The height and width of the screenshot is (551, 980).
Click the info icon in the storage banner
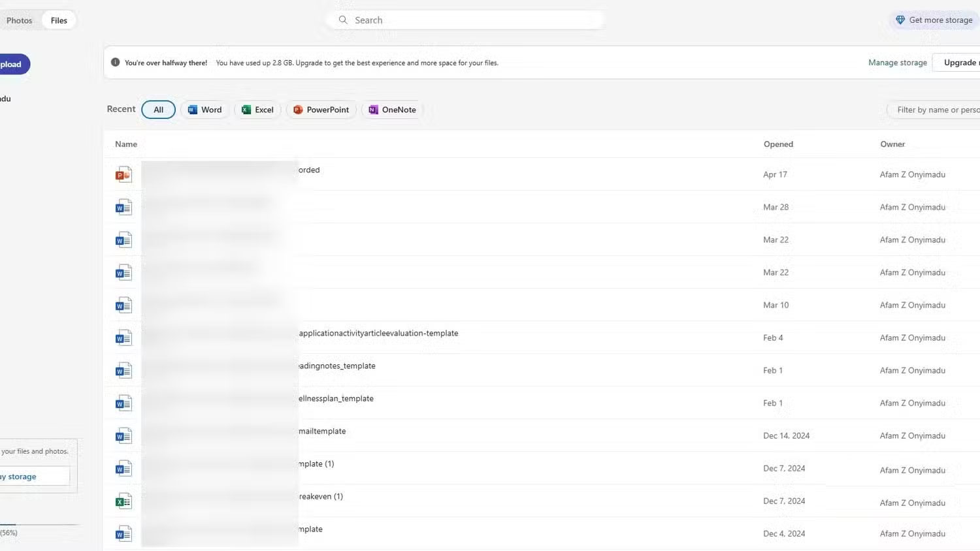116,62
